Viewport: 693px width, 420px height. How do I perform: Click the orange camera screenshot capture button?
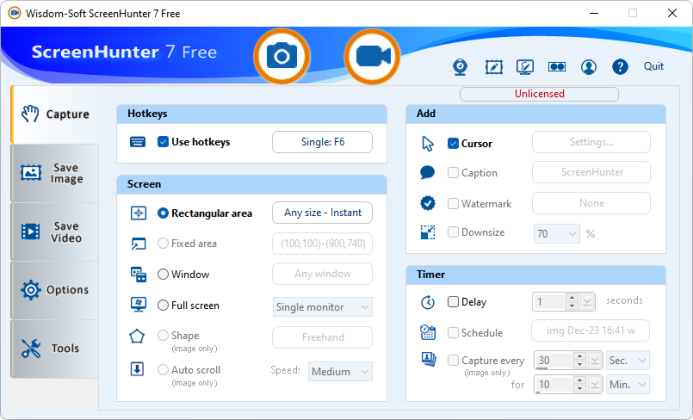(282, 57)
